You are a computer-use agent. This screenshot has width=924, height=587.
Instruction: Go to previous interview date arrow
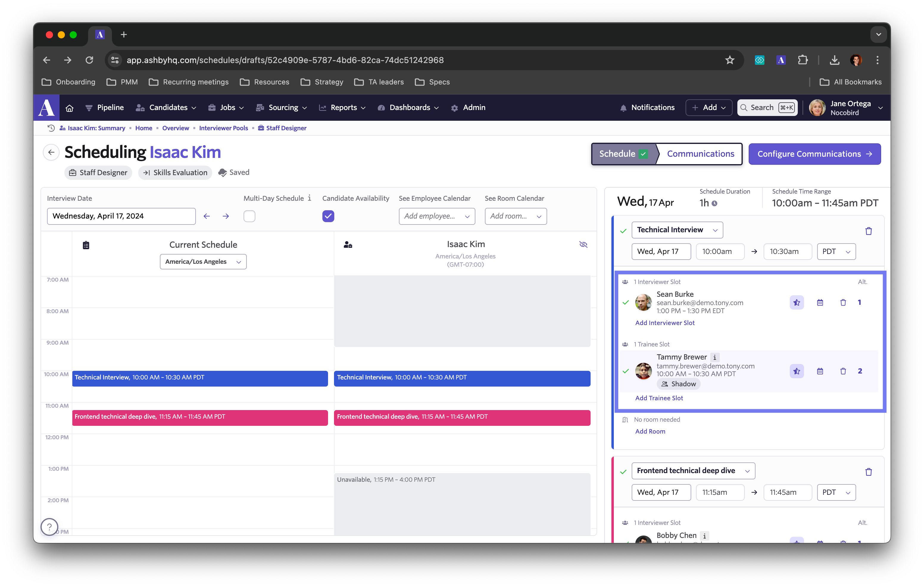tap(207, 216)
